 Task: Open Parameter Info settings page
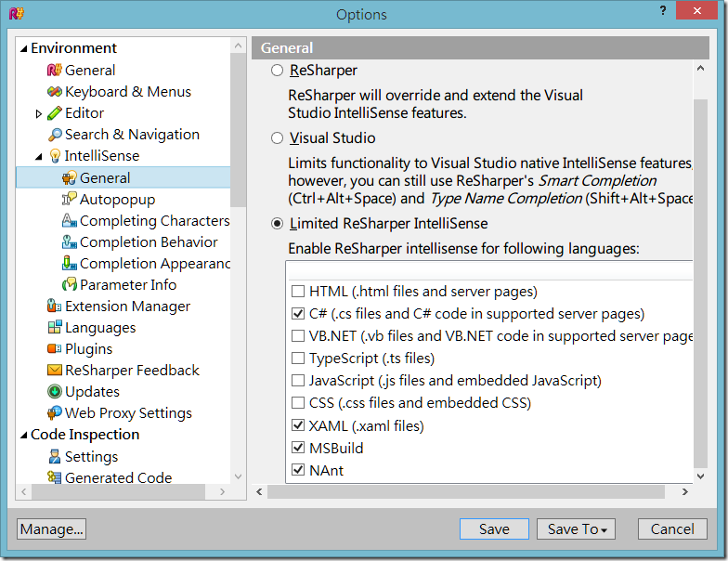[128, 284]
